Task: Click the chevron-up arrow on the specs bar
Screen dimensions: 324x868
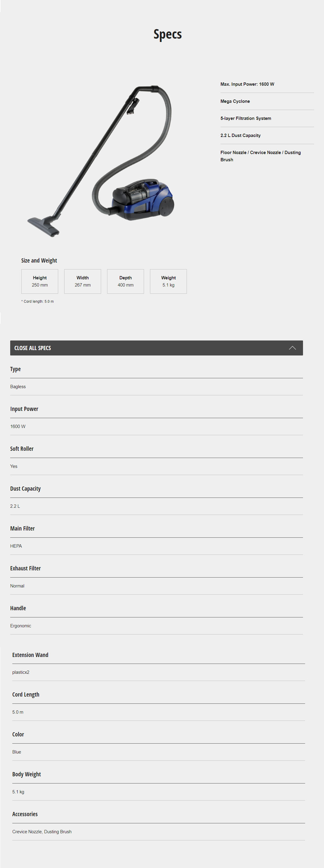Action: 292,348
